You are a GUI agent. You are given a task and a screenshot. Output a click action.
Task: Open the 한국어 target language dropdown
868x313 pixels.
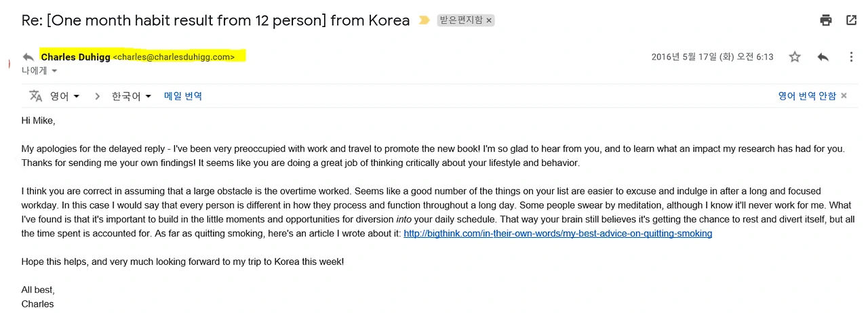132,96
